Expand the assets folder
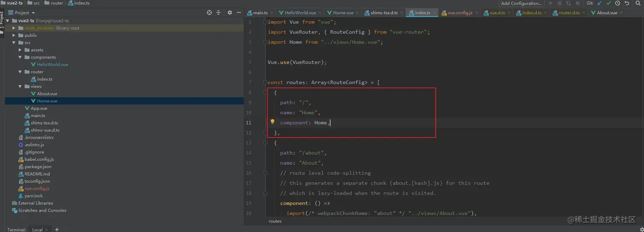The image size is (644, 232). (20, 50)
